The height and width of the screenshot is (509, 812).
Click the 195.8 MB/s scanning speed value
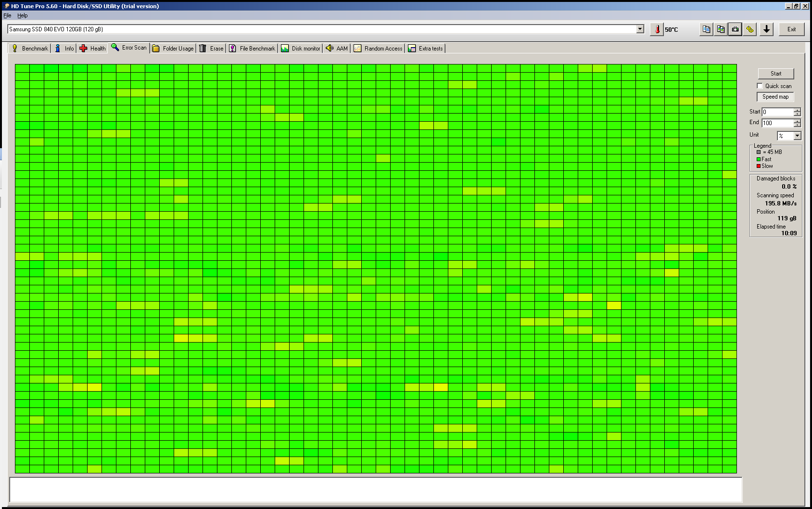[781, 204]
